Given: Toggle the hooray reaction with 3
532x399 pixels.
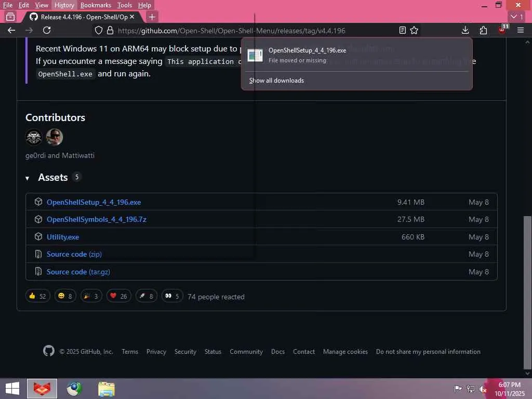Looking at the screenshot, I should 91,296.
